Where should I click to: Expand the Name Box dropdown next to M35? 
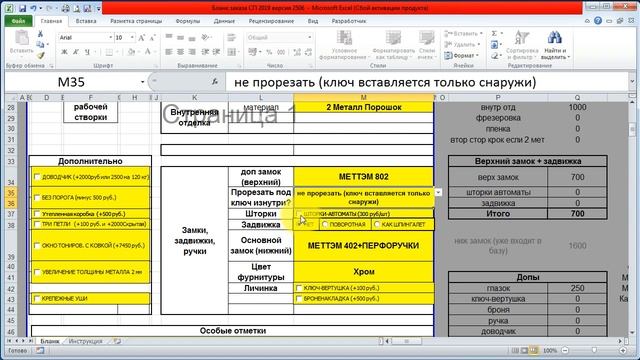pos(142,82)
